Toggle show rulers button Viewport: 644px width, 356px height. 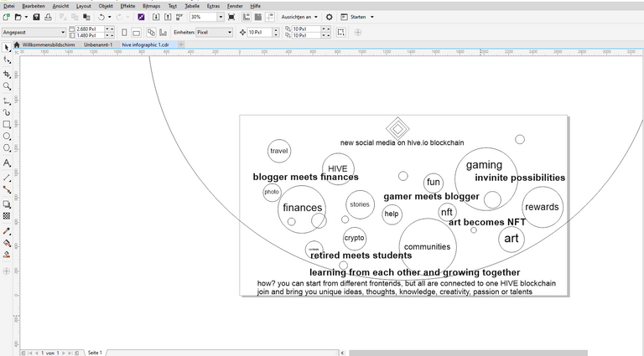pyautogui.click(x=246, y=17)
